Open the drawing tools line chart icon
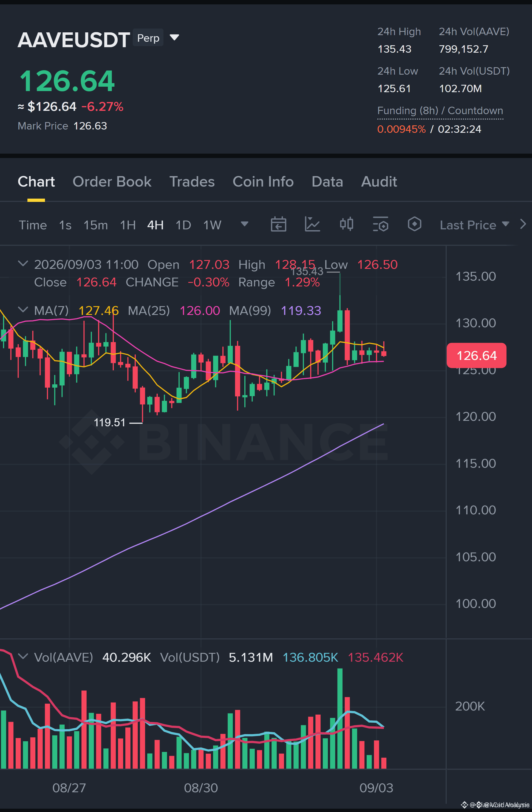 [x=312, y=224]
